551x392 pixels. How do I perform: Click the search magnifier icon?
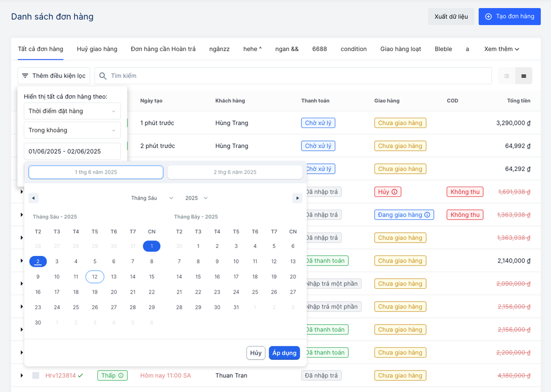pos(103,76)
